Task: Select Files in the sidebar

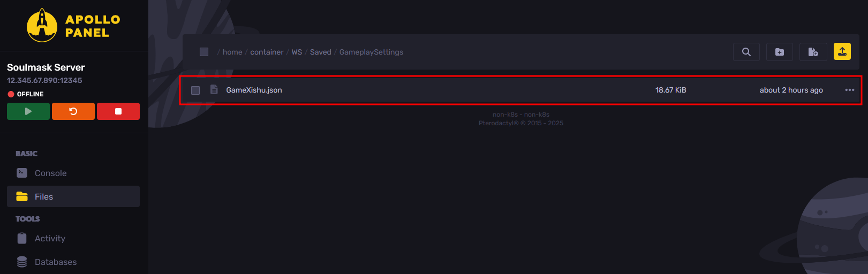Action: pos(44,196)
